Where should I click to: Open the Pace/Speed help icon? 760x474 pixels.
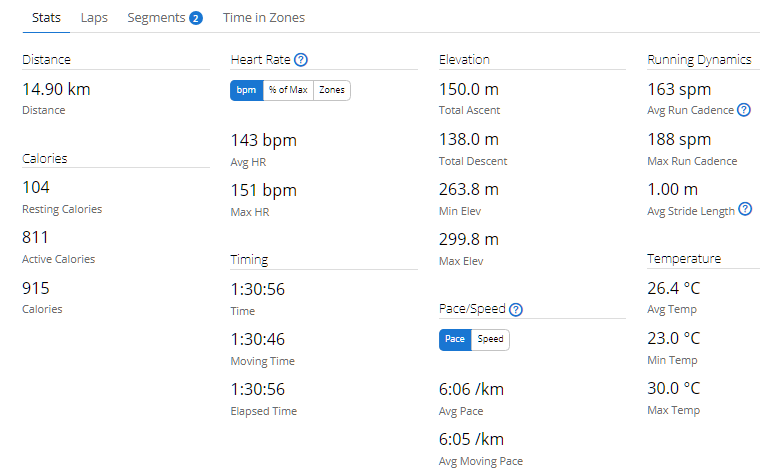pyautogui.click(x=516, y=309)
